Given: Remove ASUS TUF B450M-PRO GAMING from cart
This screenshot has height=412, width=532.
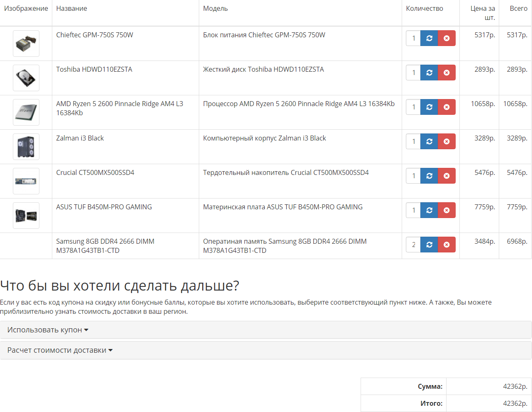Looking at the screenshot, I should 447,210.
